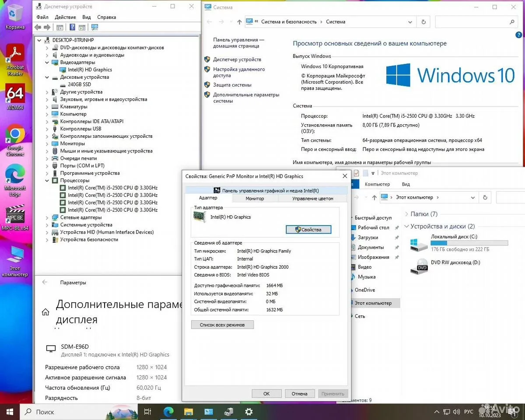Refresh the Система window address bar
The height and width of the screenshot is (420, 525).
423,22
